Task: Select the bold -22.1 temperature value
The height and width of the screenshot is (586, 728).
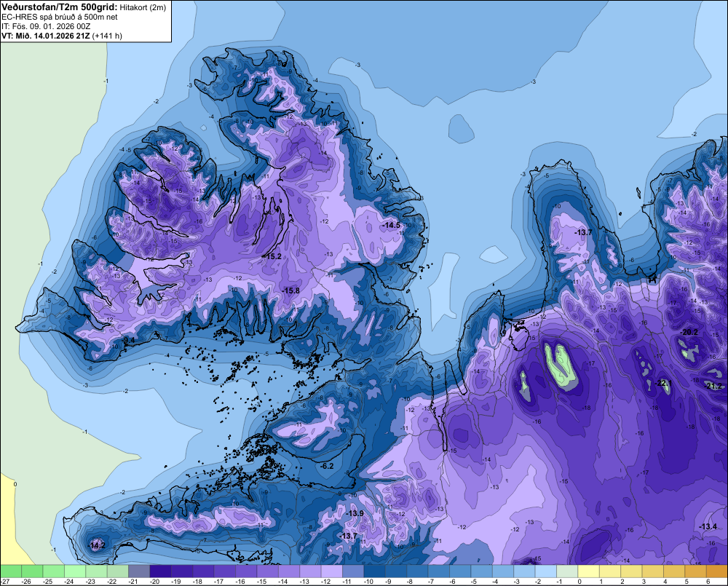Action: pos(663,383)
